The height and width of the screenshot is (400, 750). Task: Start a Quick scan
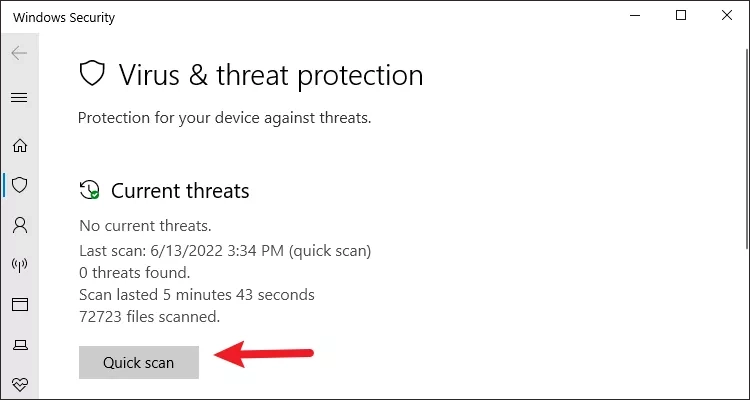pos(139,362)
